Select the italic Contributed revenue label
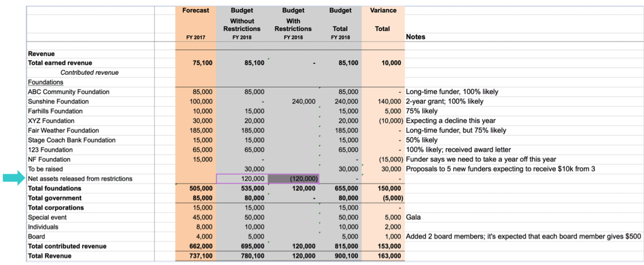Screen dimensions: 644x265 point(89,73)
